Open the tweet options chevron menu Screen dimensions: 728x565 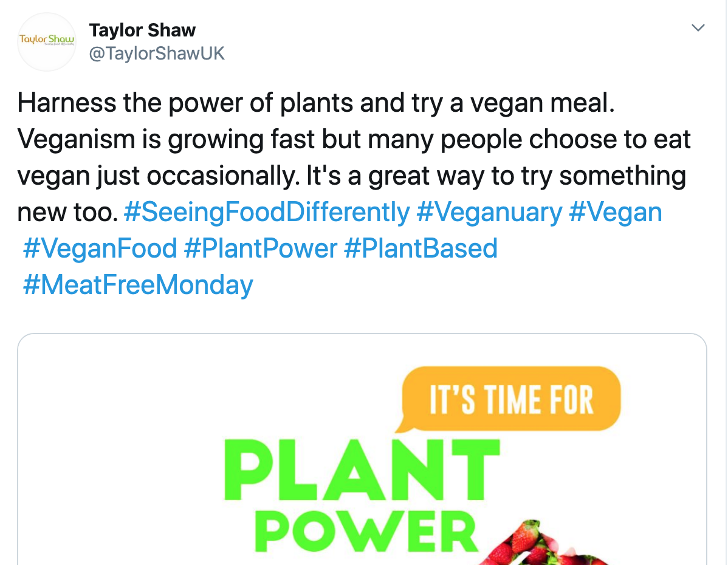(x=699, y=29)
